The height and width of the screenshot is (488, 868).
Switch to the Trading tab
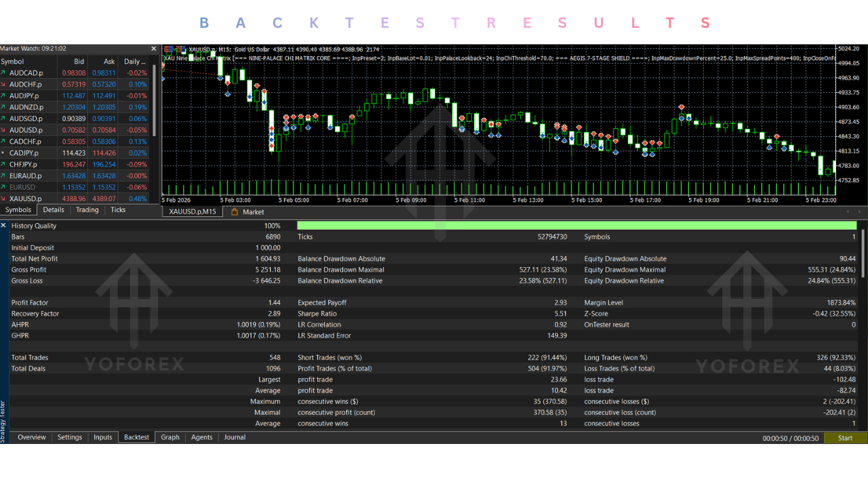point(87,210)
